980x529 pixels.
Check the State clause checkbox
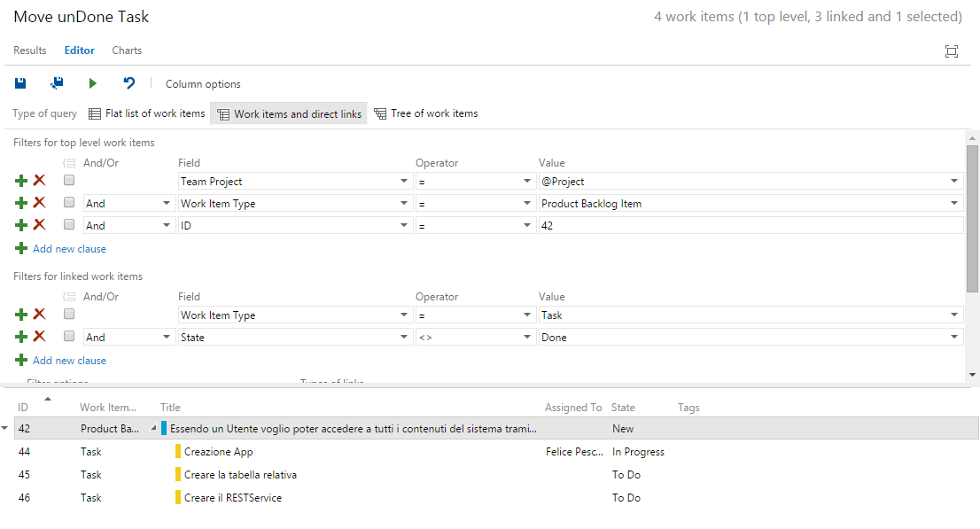(x=69, y=336)
